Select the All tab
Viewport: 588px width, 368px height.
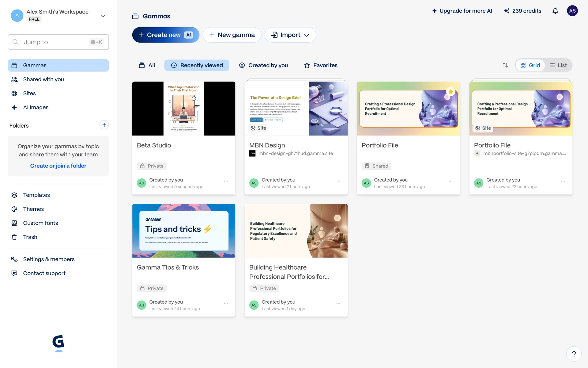[147, 65]
